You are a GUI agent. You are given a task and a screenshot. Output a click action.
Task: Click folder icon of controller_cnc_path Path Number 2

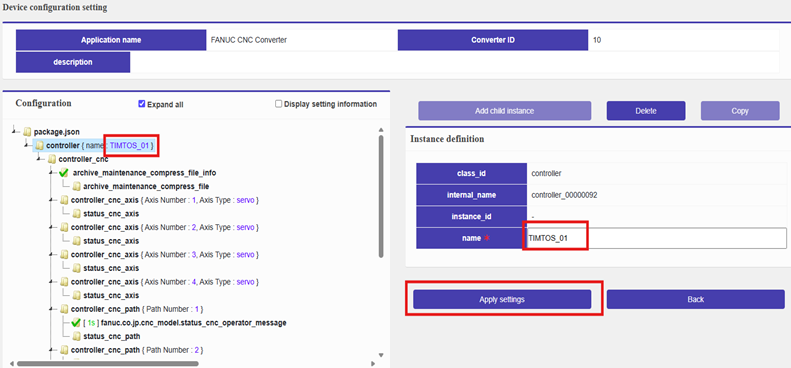point(64,350)
